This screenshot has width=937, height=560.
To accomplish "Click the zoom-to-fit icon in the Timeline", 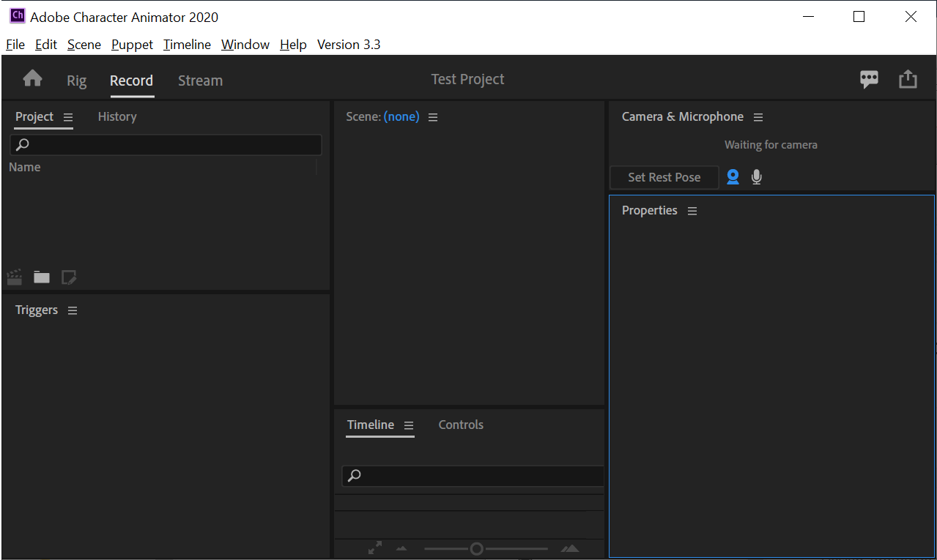I will tap(374, 548).
